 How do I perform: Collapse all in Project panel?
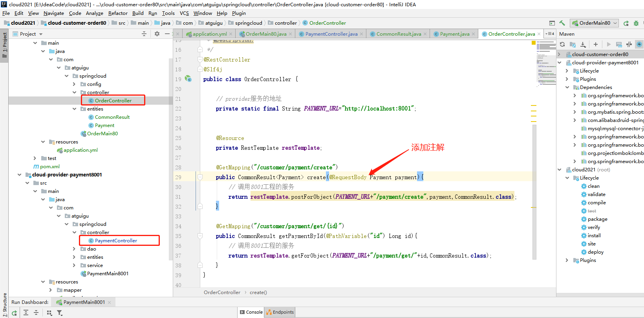[144, 34]
